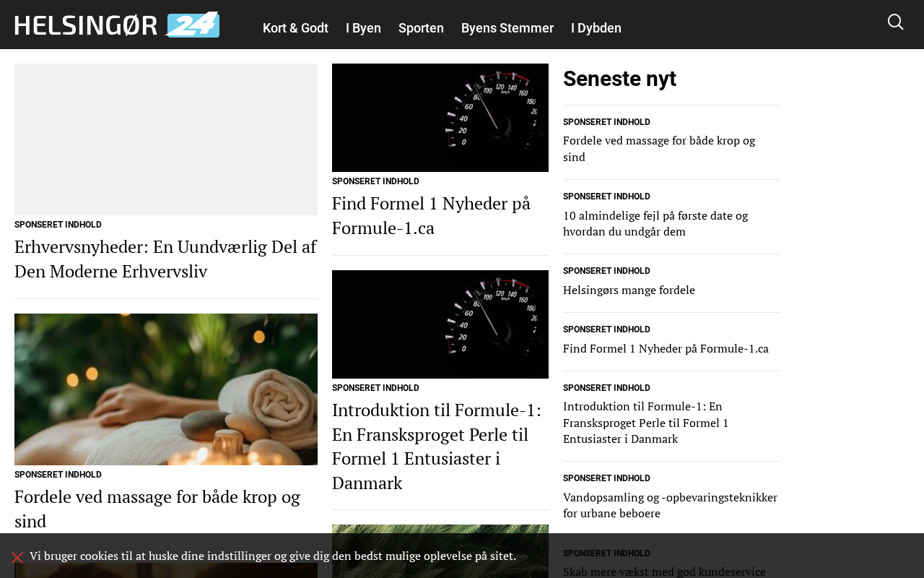The height and width of the screenshot is (578, 924).
Task: Open the grey placeholder image above the Erhvervsnyheder article
Action: 166,139
